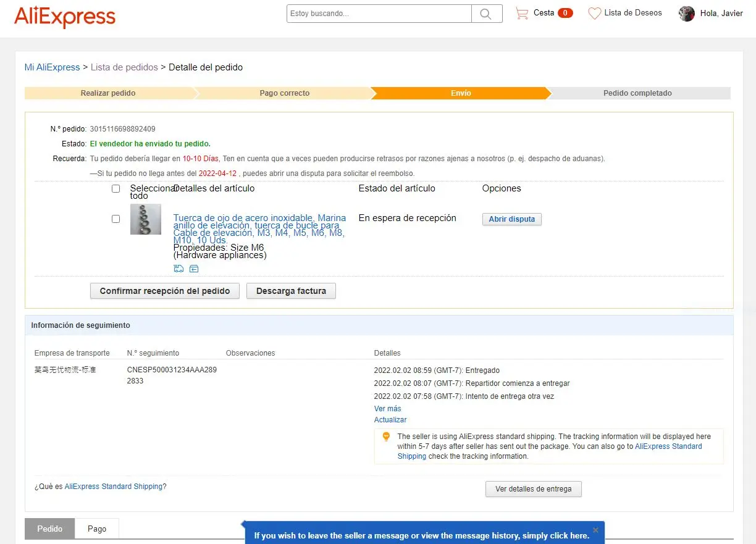Screen dimensions: 756x544
Task: Click 'Confirmar recepción del pedido' button
Action: (x=165, y=291)
